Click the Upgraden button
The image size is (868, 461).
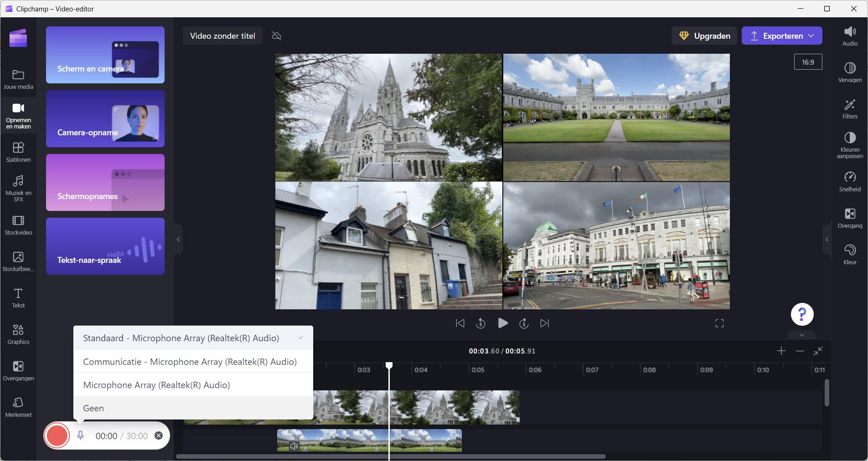coord(705,36)
